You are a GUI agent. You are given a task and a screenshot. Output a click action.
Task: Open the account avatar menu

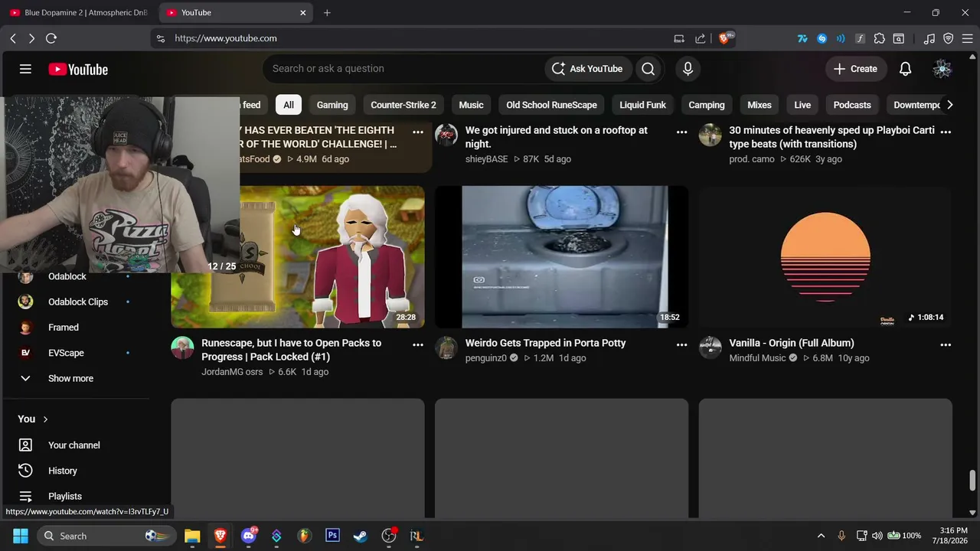pyautogui.click(x=942, y=69)
